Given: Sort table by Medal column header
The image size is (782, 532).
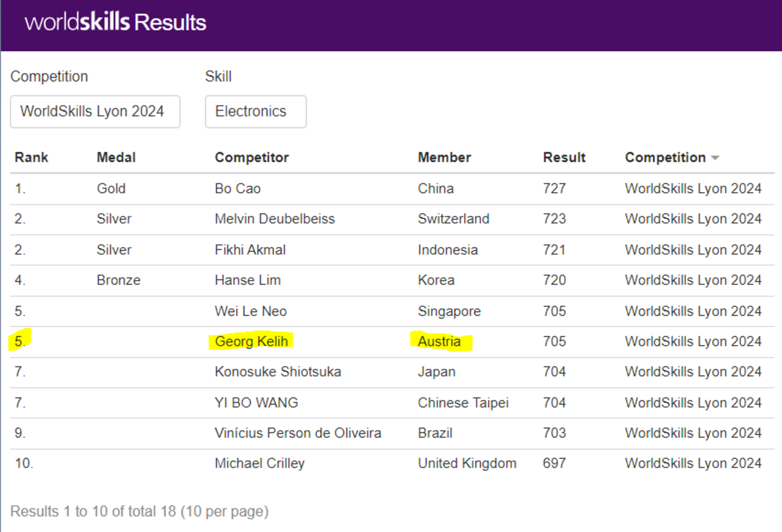Looking at the screenshot, I should click(x=116, y=157).
